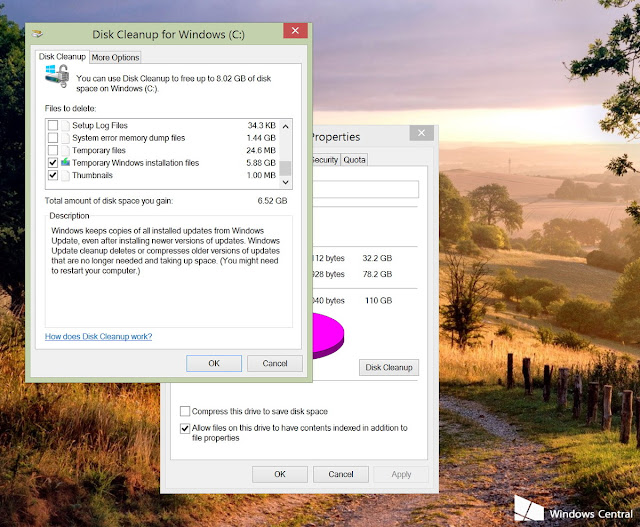Click the 5.88 GB size value
640x527 pixels.
261,163
